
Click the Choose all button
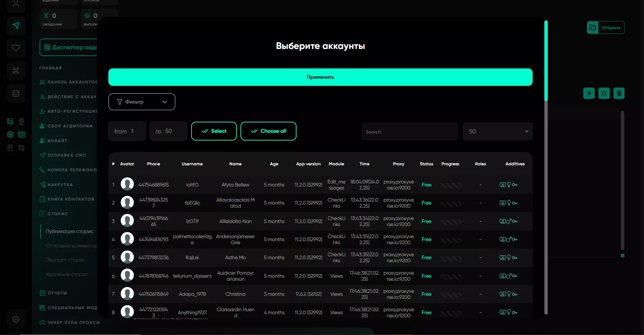point(268,131)
